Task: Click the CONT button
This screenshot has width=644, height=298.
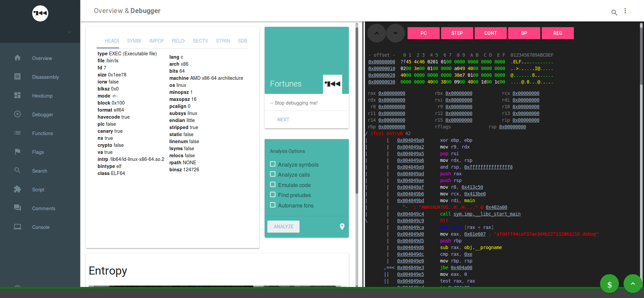Action: point(491,33)
